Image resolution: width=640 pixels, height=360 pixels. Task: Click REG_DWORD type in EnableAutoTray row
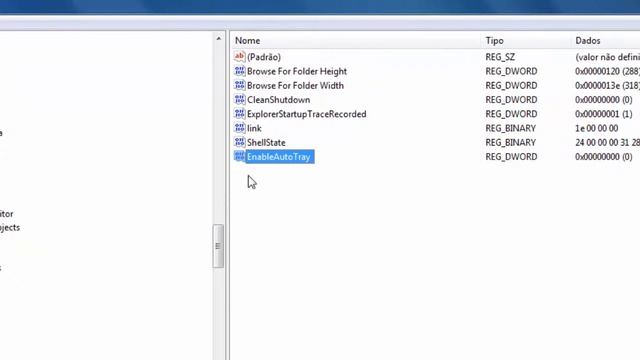[511, 157]
